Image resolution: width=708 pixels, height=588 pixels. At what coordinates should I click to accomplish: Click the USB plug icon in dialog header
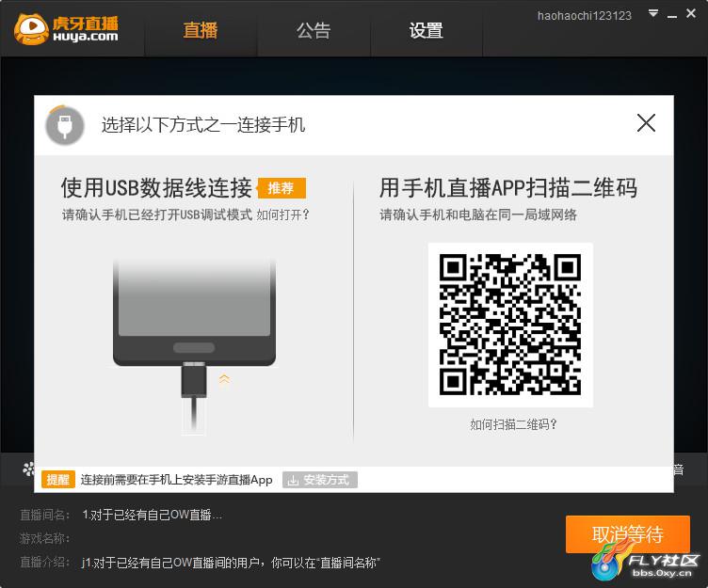click(x=65, y=125)
